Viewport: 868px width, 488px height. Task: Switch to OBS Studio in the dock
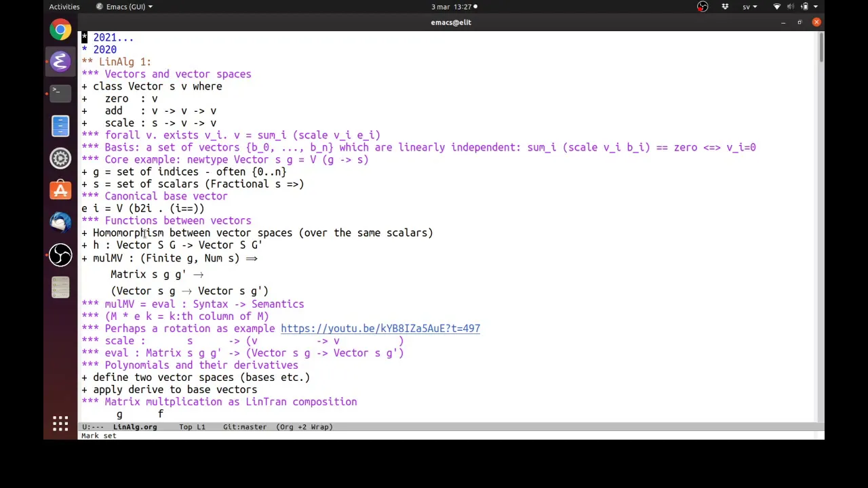tap(60, 255)
